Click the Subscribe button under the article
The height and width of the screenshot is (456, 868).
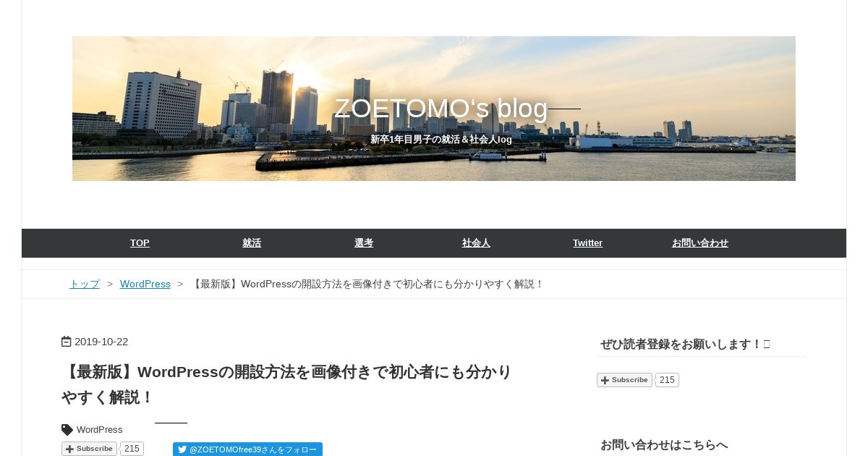(x=89, y=449)
